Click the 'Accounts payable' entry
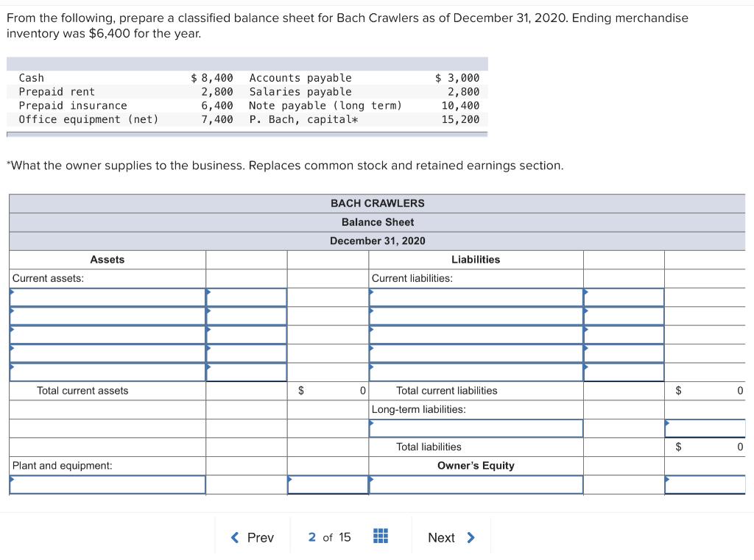This screenshot has height=560, width=754. point(300,77)
